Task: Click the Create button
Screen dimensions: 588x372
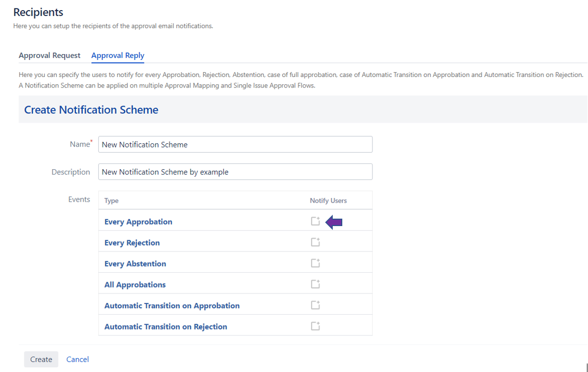Action: [41, 359]
